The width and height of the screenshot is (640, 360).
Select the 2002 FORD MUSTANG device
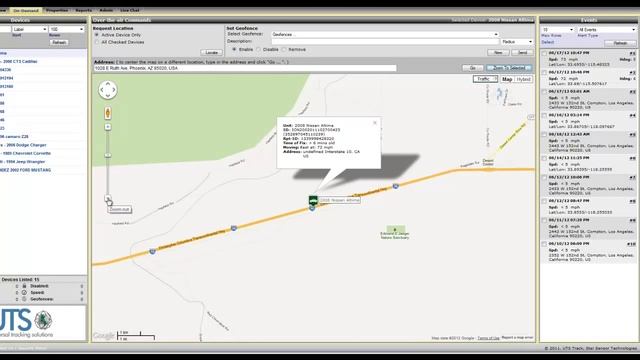click(25, 170)
